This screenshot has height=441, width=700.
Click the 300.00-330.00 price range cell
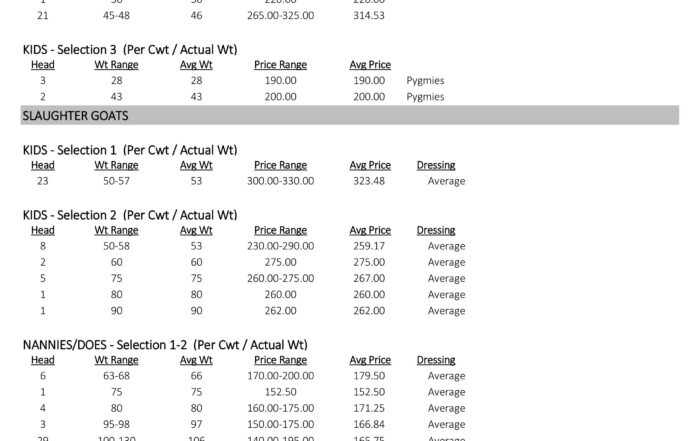click(x=280, y=181)
